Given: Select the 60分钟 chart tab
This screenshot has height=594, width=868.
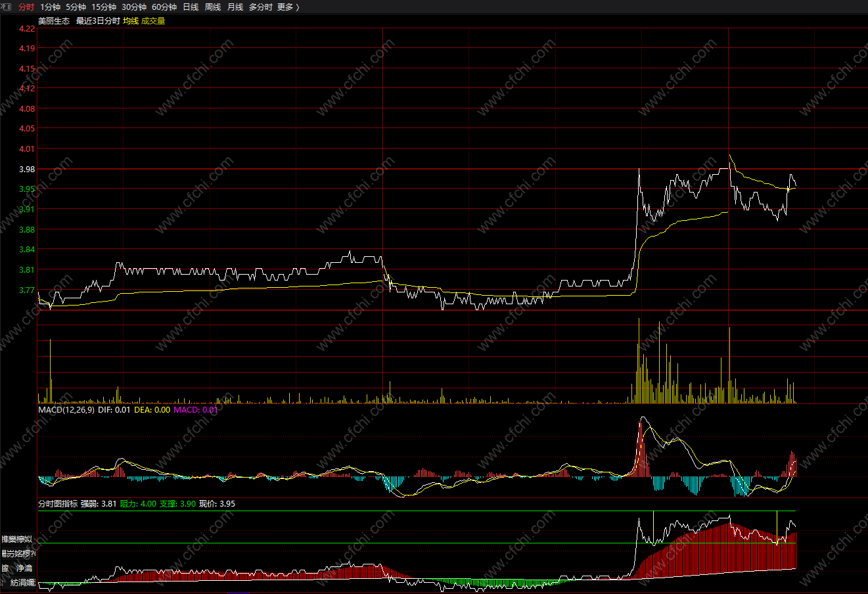Looking at the screenshot, I should point(164,7).
